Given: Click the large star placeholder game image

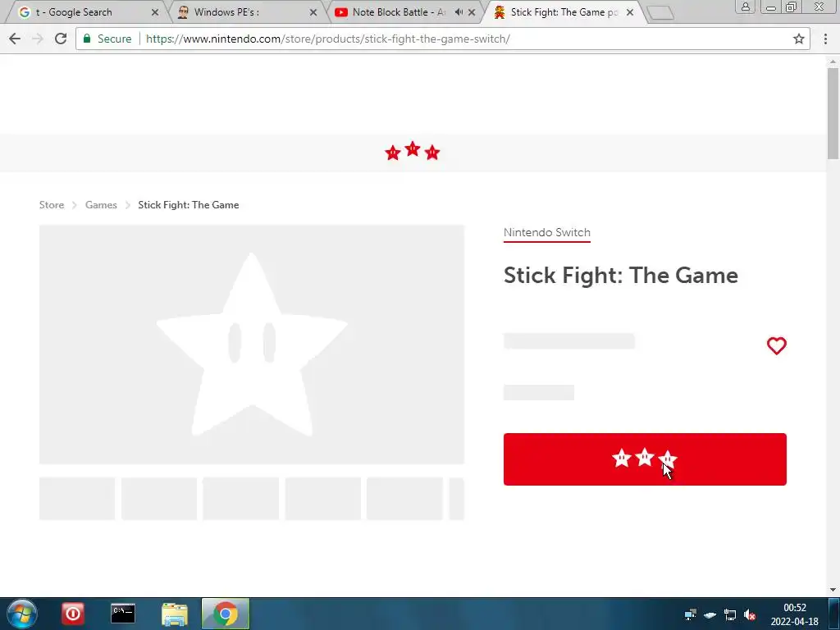Looking at the screenshot, I should pos(252,345).
